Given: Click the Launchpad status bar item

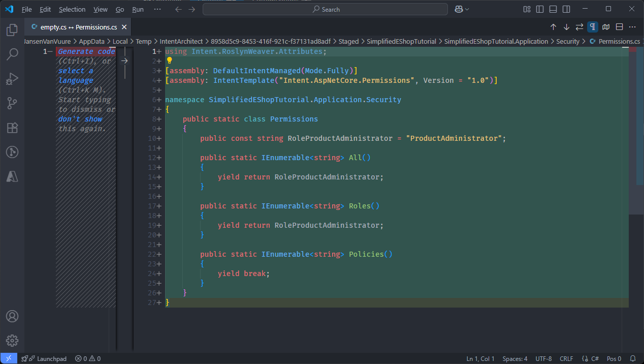Looking at the screenshot, I should click(x=44, y=358).
